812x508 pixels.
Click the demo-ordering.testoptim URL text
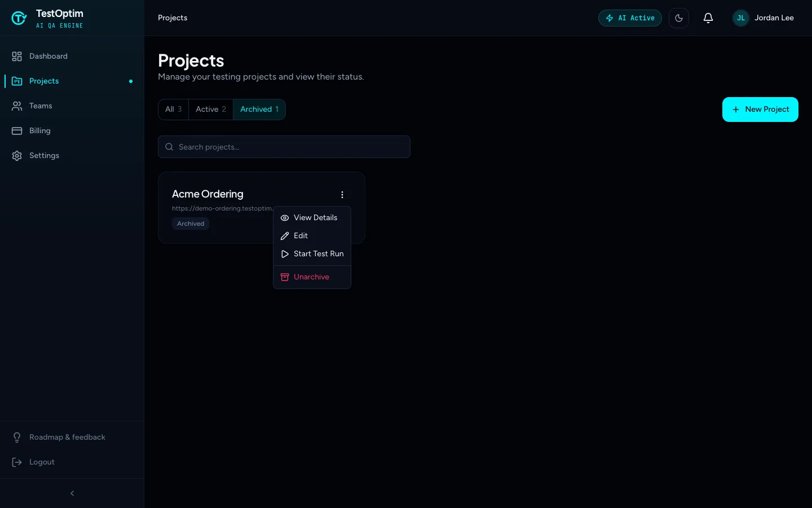pyautogui.click(x=222, y=208)
